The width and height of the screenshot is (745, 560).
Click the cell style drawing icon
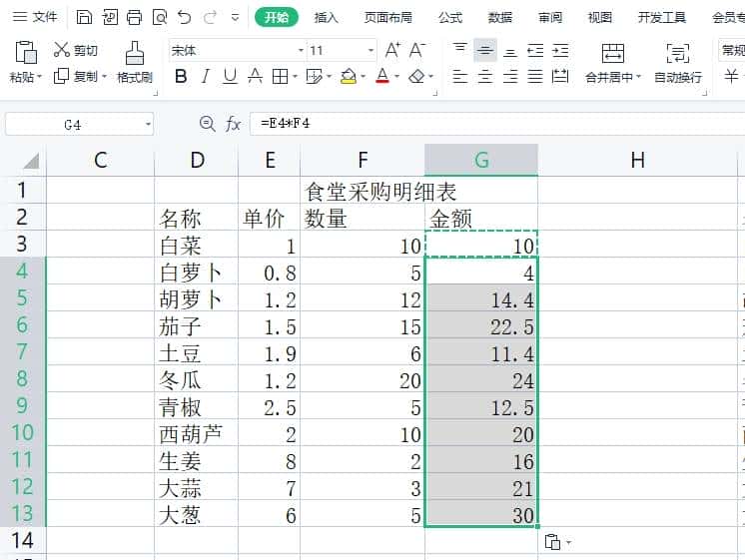pyautogui.click(x=314, y=76)
